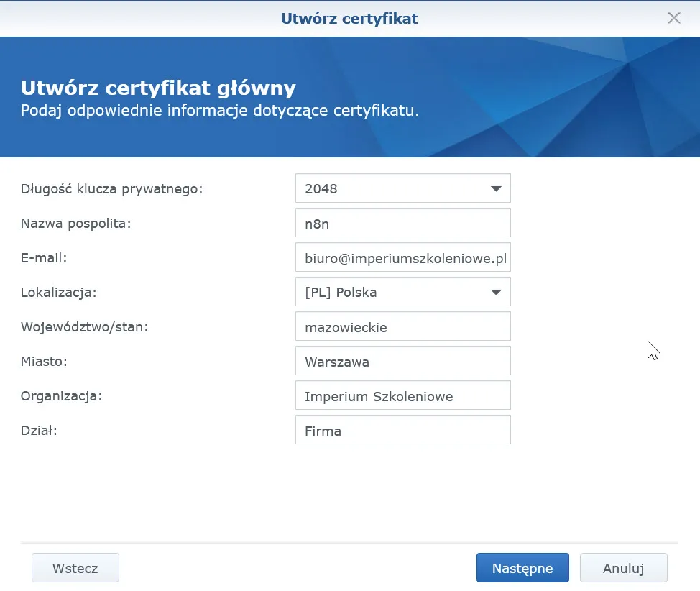The image size is (700, 591).
Task: Click the header subtitle about certificate information
Action: pyautogui.click(x=219, y=111)
